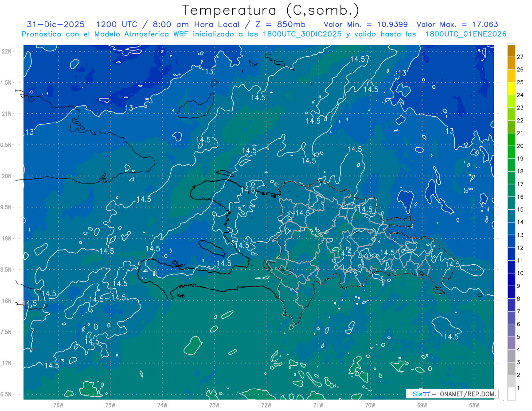Image resolution: width=532 pixels, height=411 pixels.
Task: Click the '19N' latitude axis label
Action: click(x=8, y=239)
